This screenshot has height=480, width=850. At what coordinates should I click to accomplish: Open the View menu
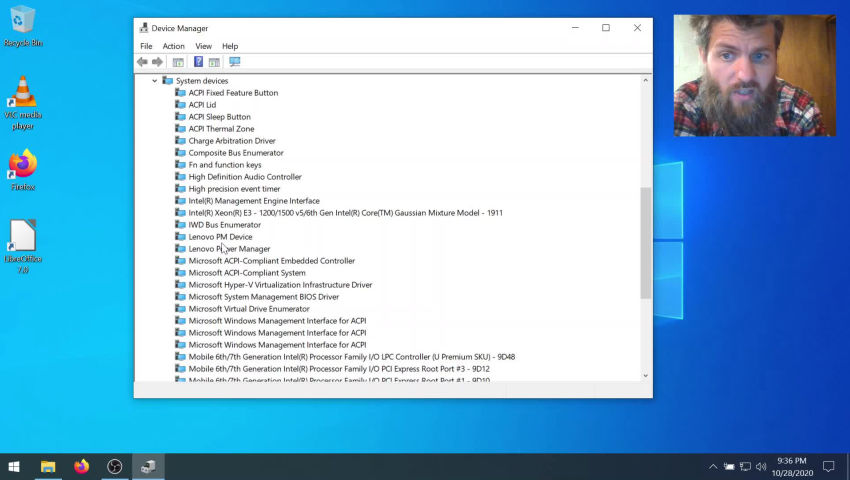coord(203,46)
